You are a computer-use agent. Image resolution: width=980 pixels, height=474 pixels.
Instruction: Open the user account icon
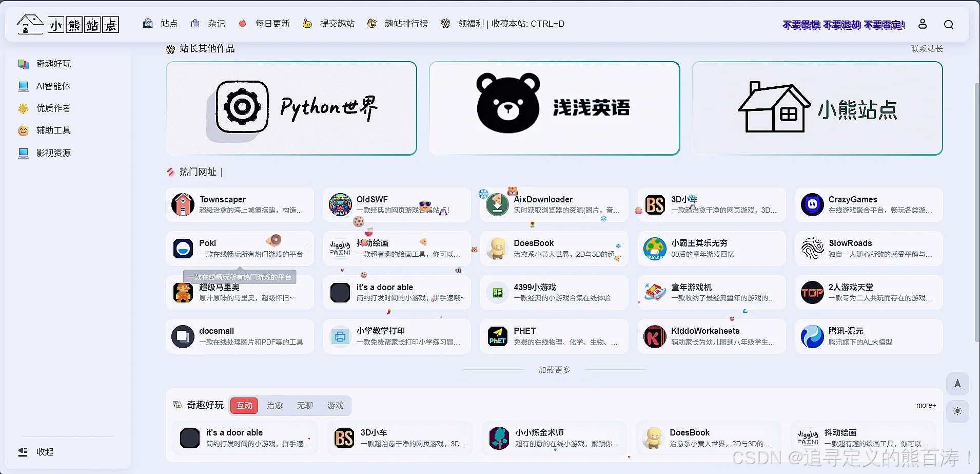[x=923, y=24]
